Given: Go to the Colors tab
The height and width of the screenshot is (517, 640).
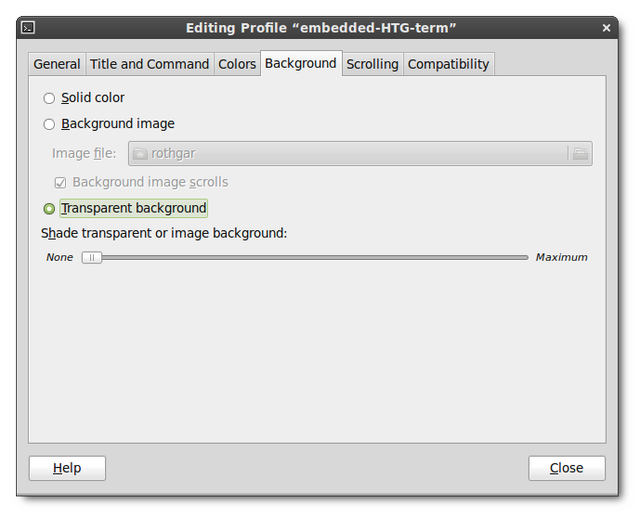Looking at the screenshot, I should 237,64.
